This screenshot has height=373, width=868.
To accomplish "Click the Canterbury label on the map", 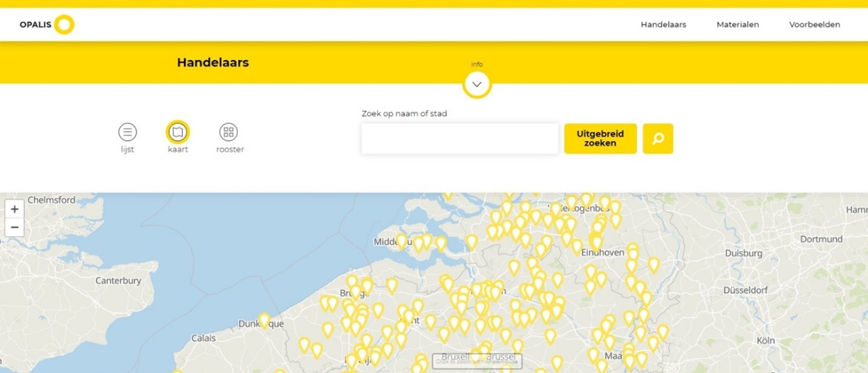I will tap(118, 281).
